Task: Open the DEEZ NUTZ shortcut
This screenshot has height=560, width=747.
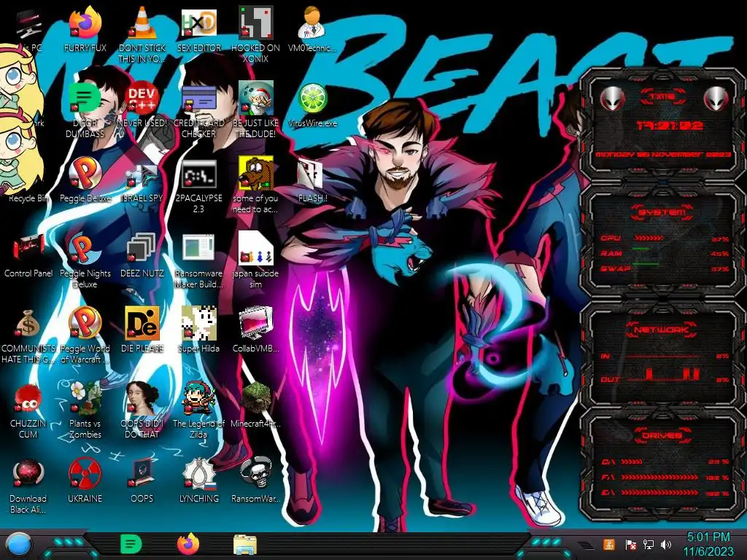Action: click(142, 249)
